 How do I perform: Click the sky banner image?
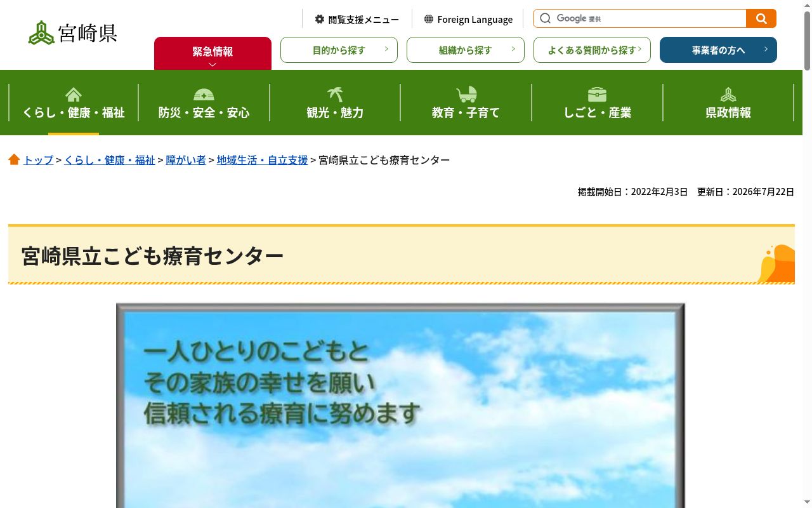[x=400, y=405]
